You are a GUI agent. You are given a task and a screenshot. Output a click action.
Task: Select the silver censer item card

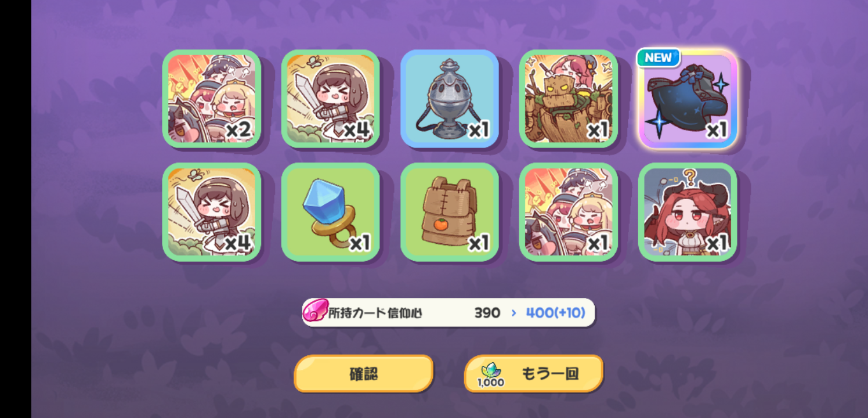click(450, 98)
